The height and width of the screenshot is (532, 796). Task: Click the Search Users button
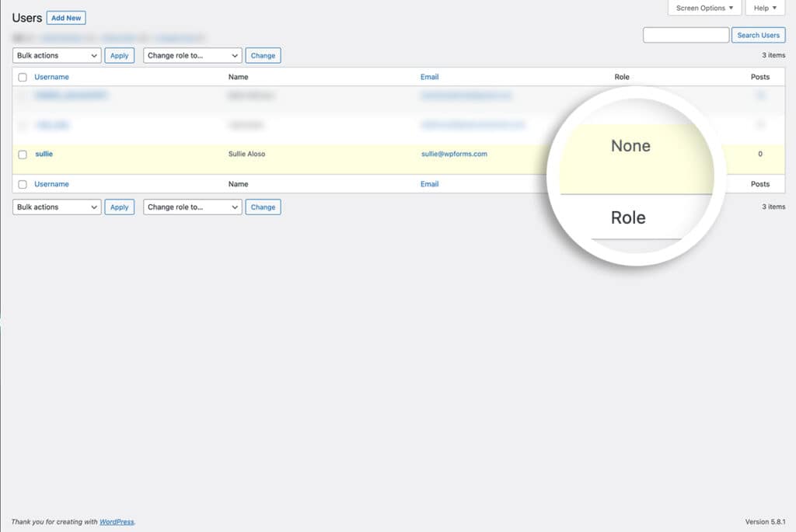coord(758,35)
